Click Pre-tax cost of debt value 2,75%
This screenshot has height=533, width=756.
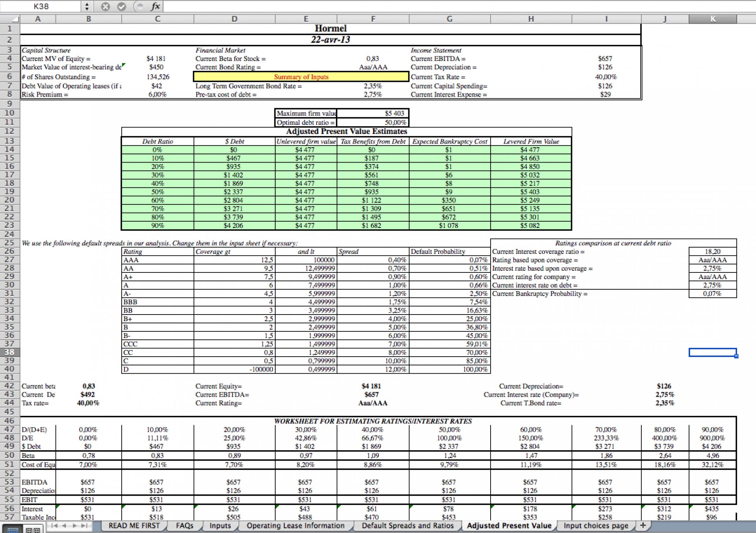point(373,94)
